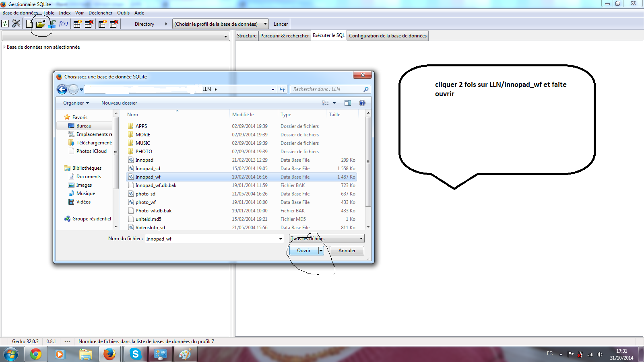The width and height of the screenshot is (644, 362).
Task: Open the Outils menu
Action: click(123, 13)
